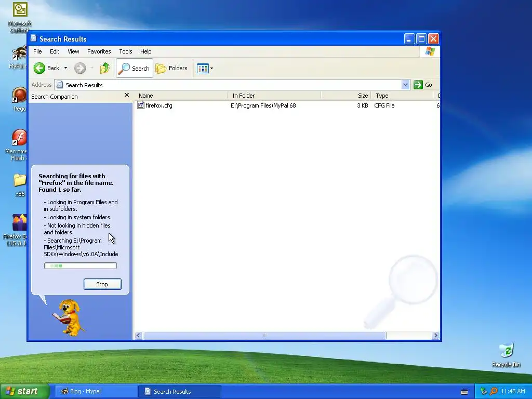
Task: Click the Search Companion dog character
Action: click(69, 317)
